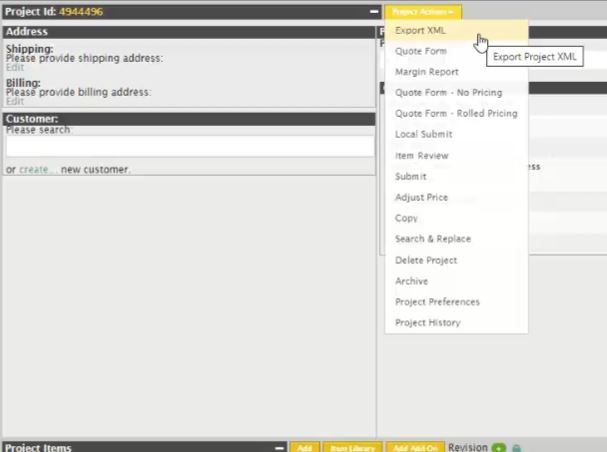This screenshot has width=607, height=452.
Task: Click Delete Project in the menu
Action: (426, 260)
